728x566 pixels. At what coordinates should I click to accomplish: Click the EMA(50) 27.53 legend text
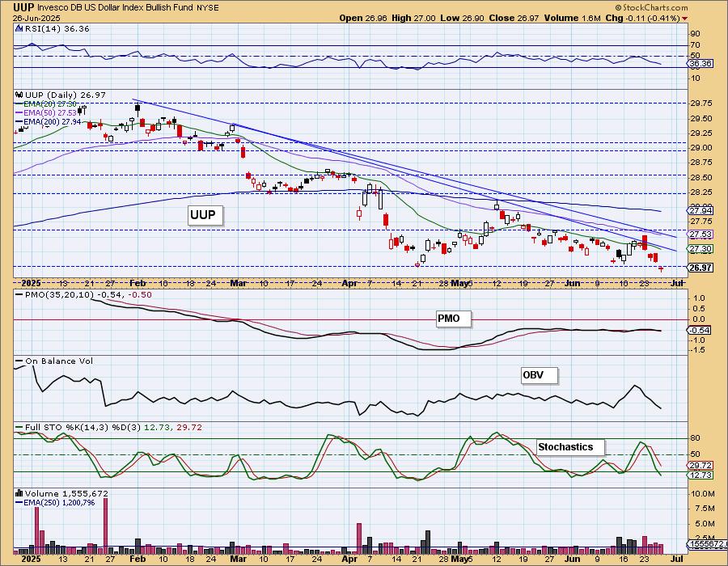point(50,113)
